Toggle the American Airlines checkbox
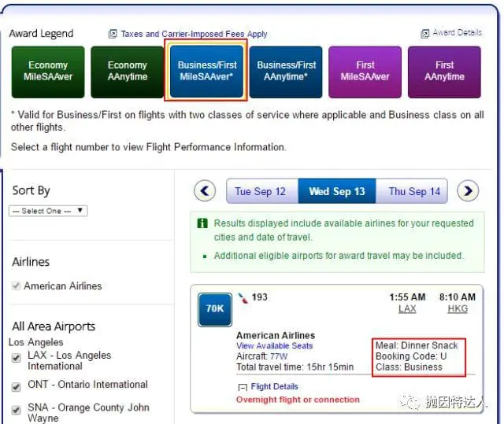Viewport: 504px width, 424px height. click(x=16, y=286)
